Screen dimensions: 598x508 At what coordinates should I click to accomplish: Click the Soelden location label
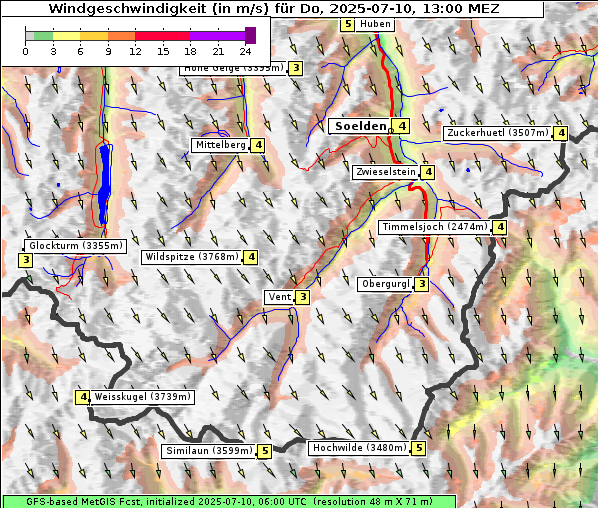point(361,126)
